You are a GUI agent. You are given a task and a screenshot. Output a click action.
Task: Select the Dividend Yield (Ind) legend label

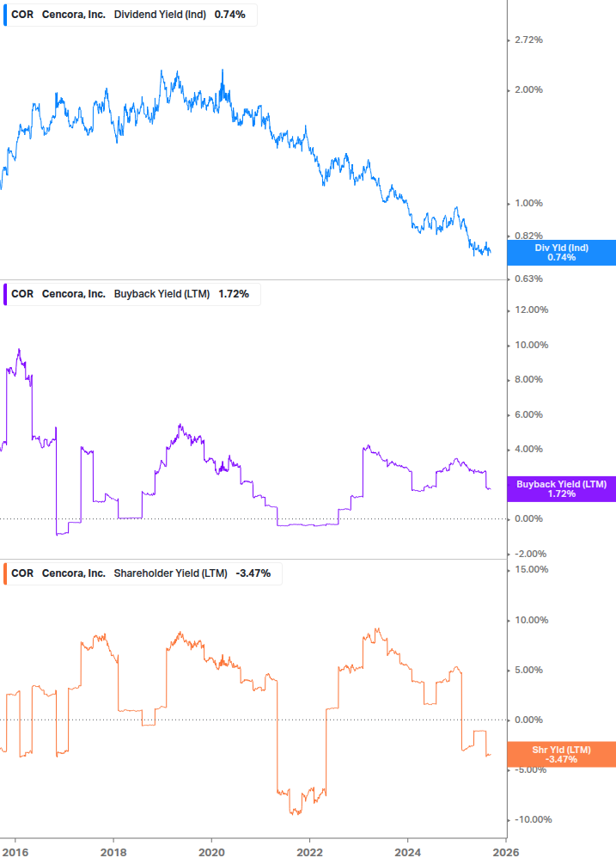click(x=160, y=15)
